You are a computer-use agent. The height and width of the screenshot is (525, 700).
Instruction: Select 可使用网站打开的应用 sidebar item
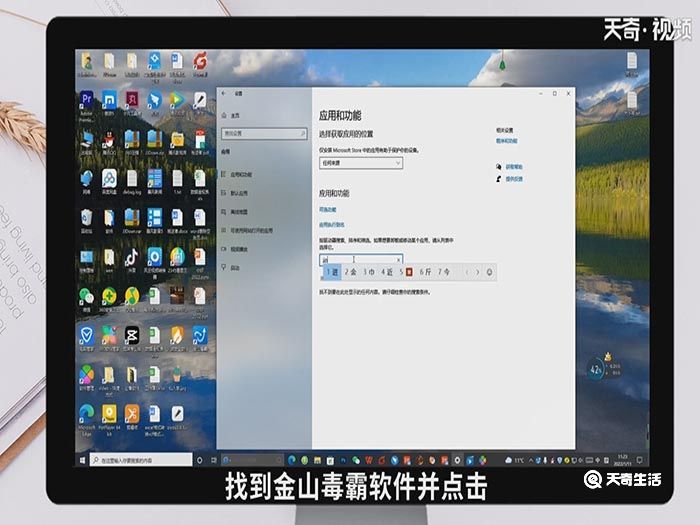click(x=251, y=230)
